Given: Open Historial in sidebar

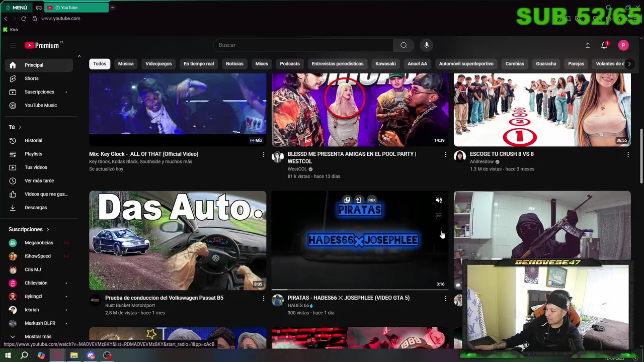Looking at the screenshot, I should click(39, 141).
